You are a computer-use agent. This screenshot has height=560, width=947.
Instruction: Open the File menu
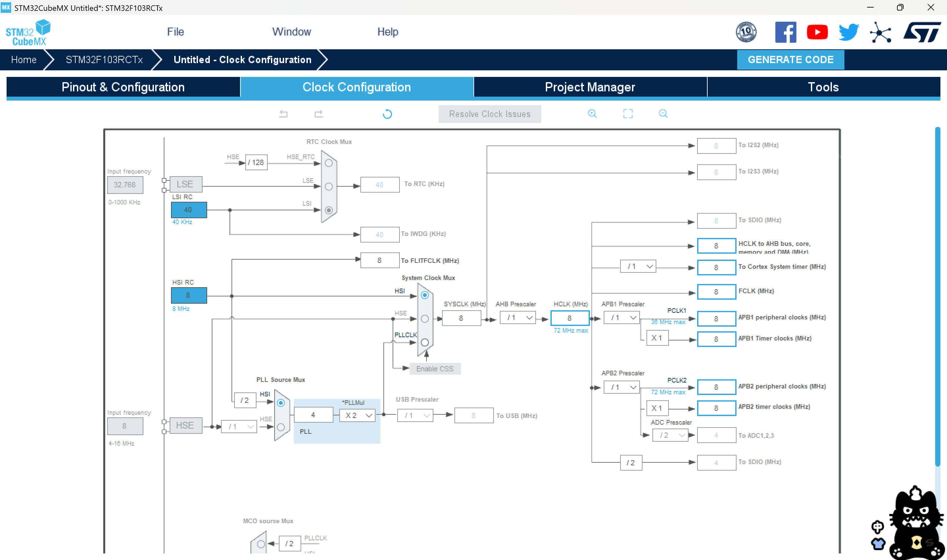(x=176, y=32)
